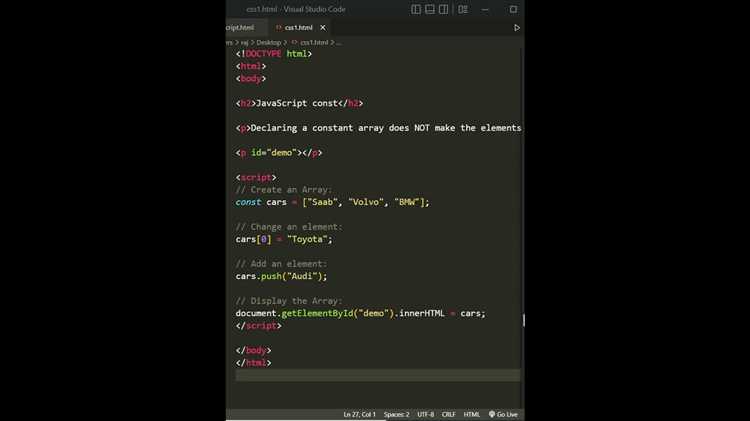Screen dimensions: 750x421
Task: Click the closing /body tag line
Action: coord(254,351)
